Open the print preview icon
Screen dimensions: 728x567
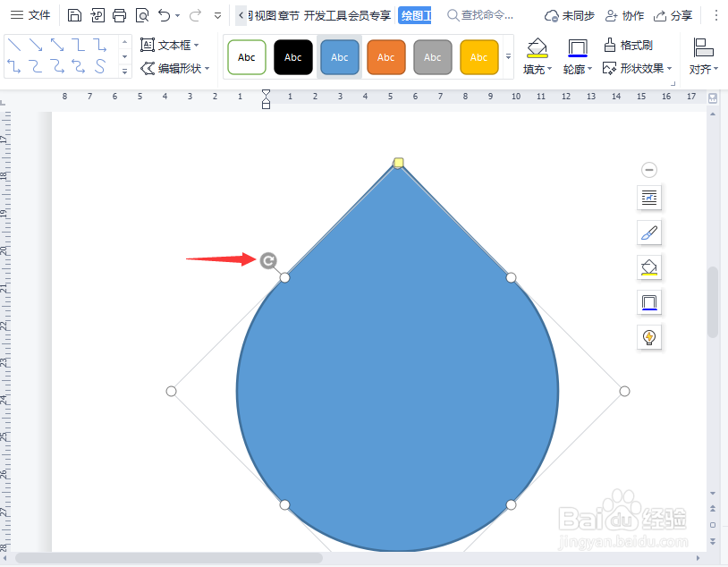pos(142,15)
